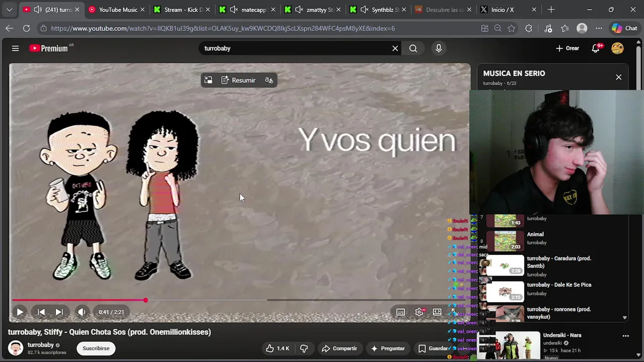The image size is (644, 362).
Task: Run search with the magnifier button
Action: click(413, 48)
